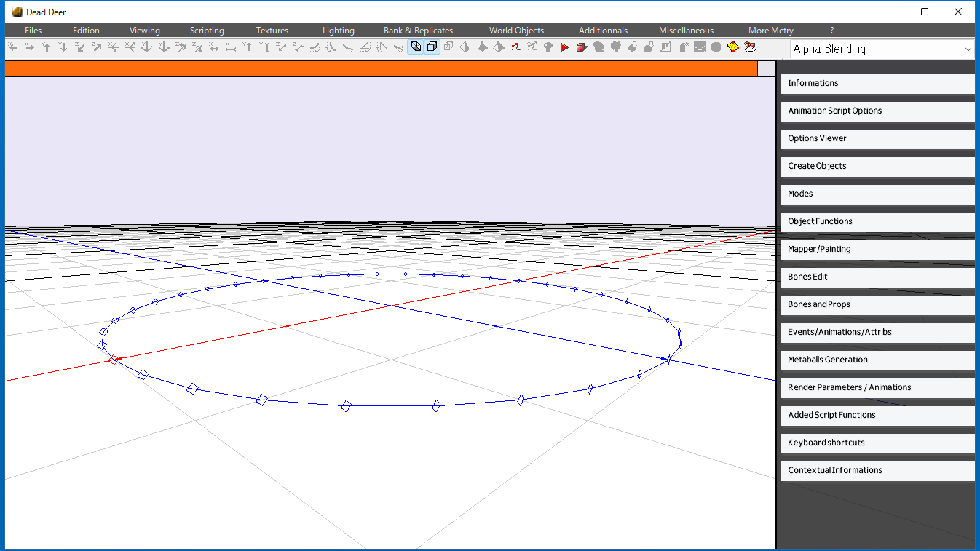Click the Z-axis up-right arrow move icon

coord(96,47)
